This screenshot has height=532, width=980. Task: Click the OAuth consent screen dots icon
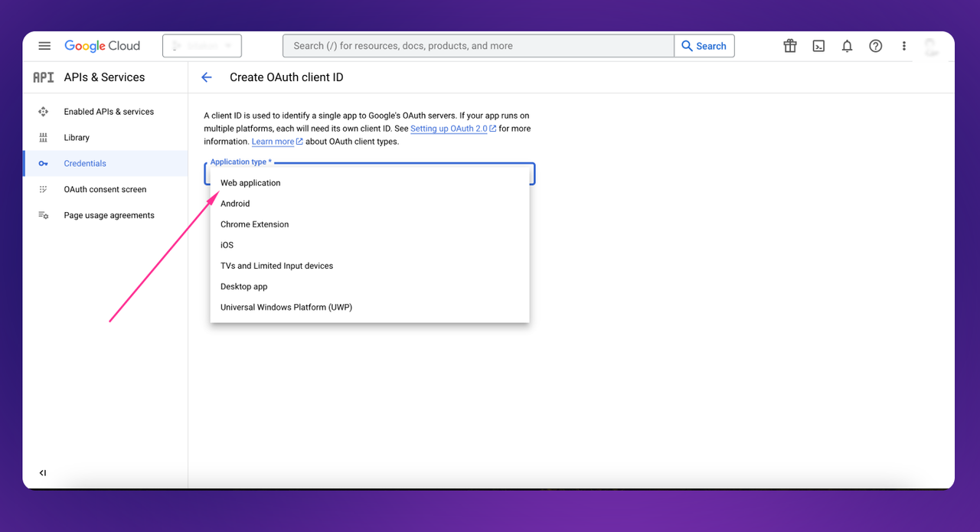pos(44,190)
